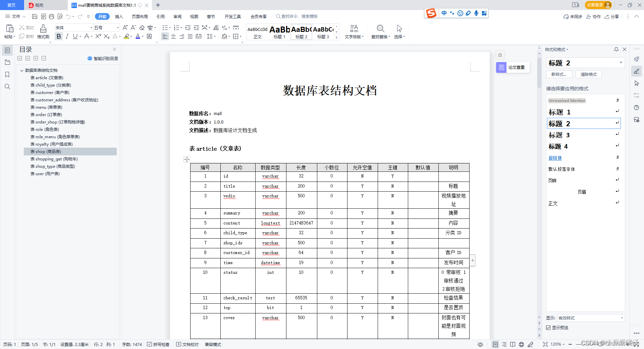Image resolution: width=644 pixels, height=349 pixels.
Task: Click the eye protection mode icon
Action: point(480,344)
